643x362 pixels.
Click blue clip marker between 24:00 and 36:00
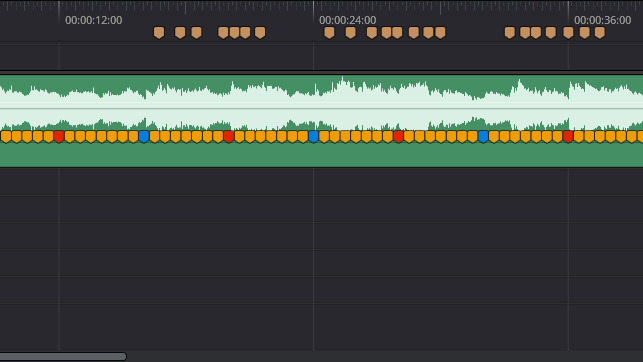pyautogui.click(x=483, y=137)
